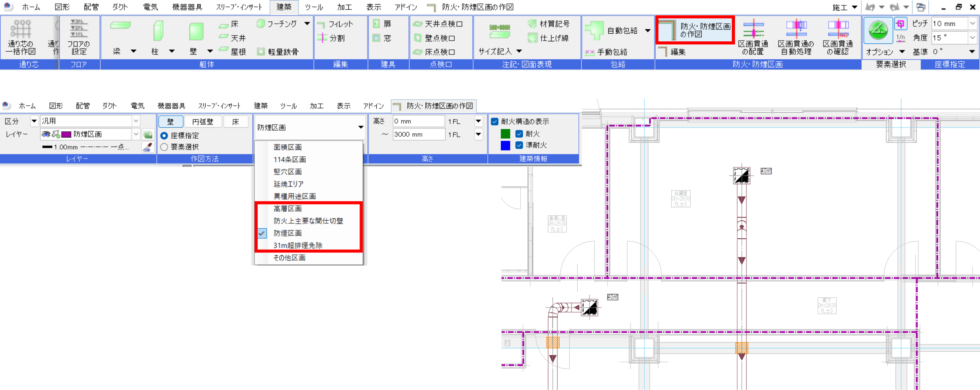Click the 区画貫通の確認 icon
Screen dimensions: 980x390
click(x=838, y=37)
